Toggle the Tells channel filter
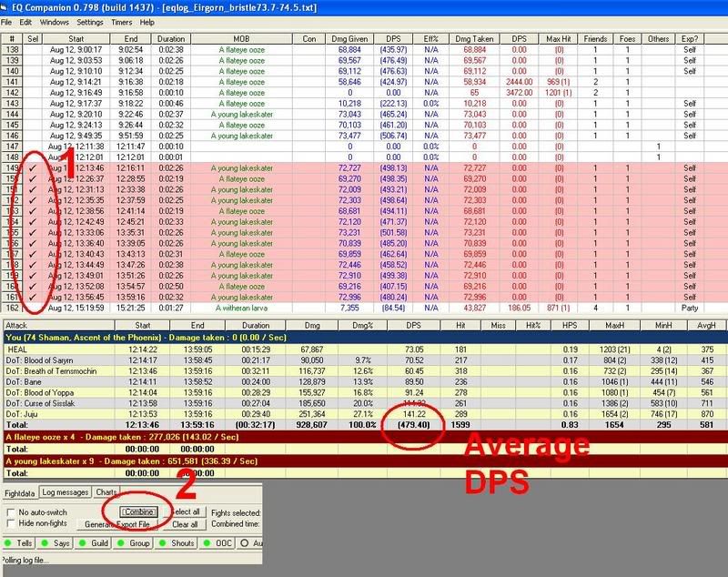This screenshot has width=728, height=577. click(18, 543)
